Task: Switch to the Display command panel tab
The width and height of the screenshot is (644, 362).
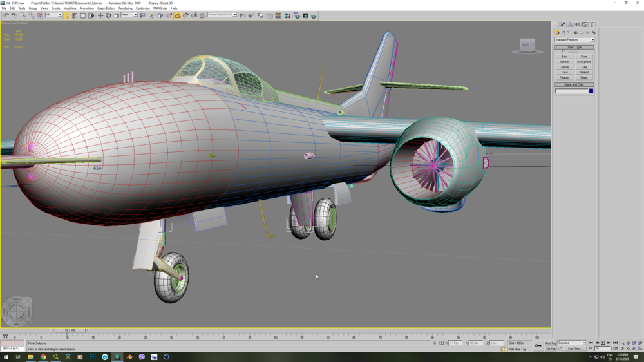Action: (x=585, y=24)
